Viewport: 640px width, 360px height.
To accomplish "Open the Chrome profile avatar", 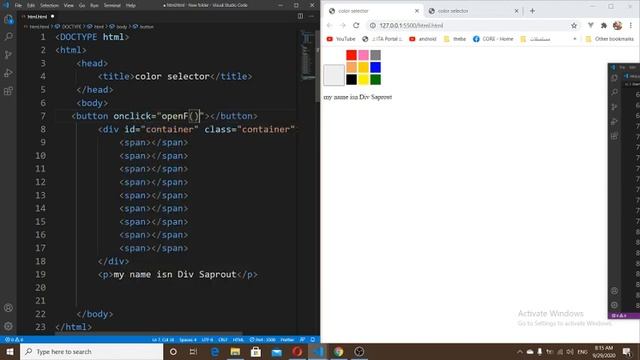I will point(618,25).
